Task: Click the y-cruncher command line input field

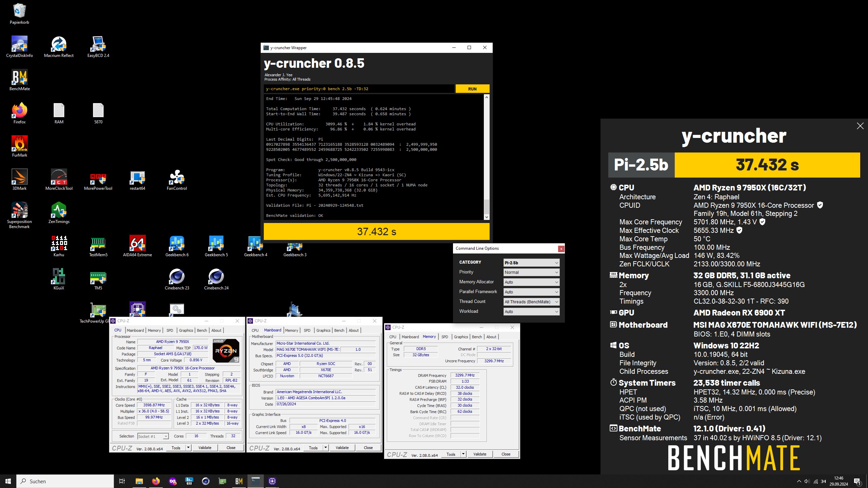Action: tap(359, 89)
